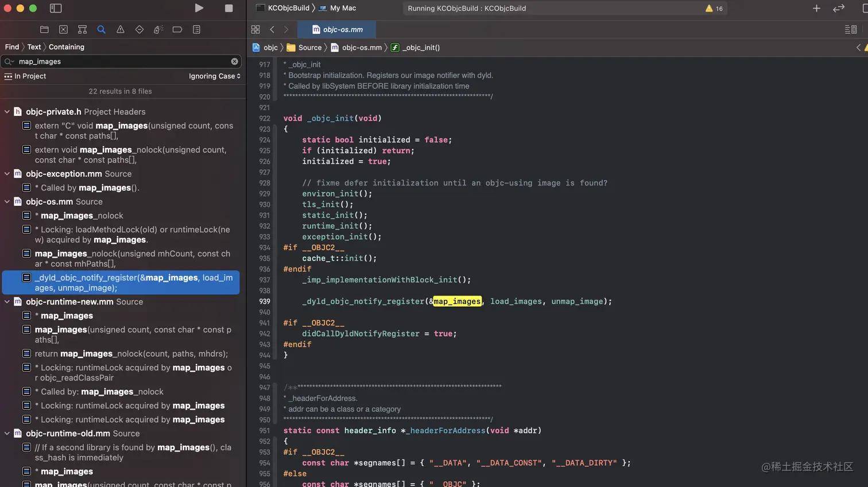
Task: Add library with plus button
Action: (816, 8)
